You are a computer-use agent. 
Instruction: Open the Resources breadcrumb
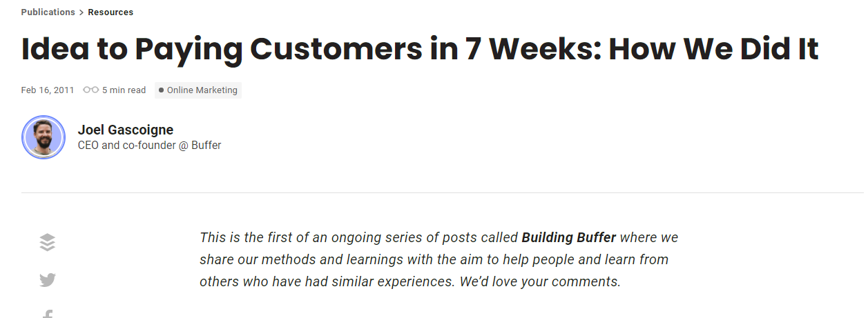pyautogui.click(x=110, y=12)
